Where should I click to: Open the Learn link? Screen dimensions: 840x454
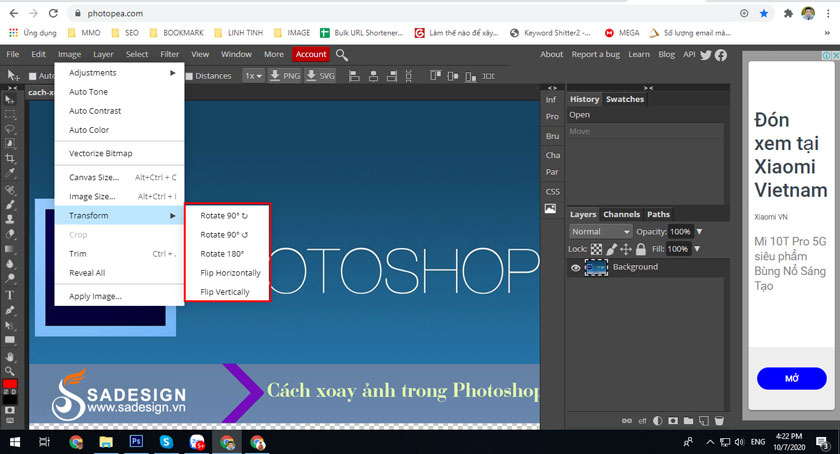(639, 54)
